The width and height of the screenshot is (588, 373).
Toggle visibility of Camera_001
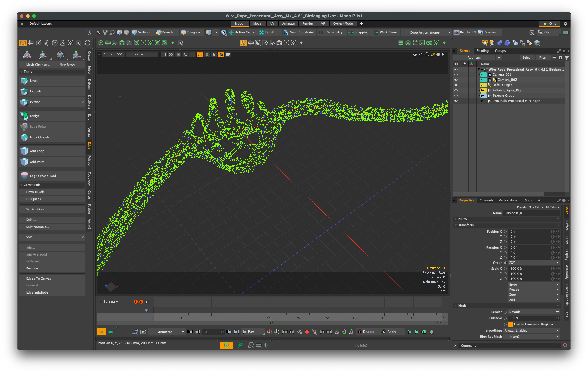[x=456, y=74]
